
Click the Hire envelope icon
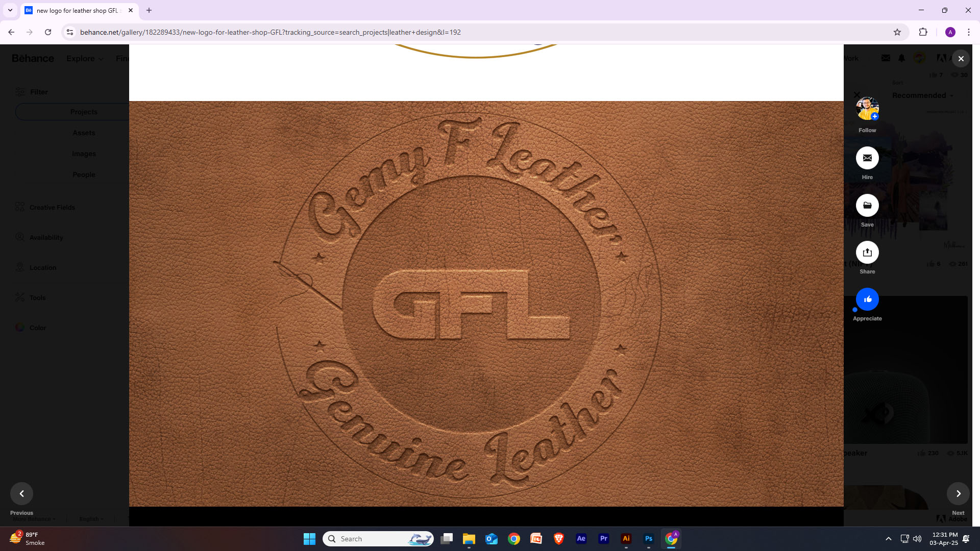point(867,158)
